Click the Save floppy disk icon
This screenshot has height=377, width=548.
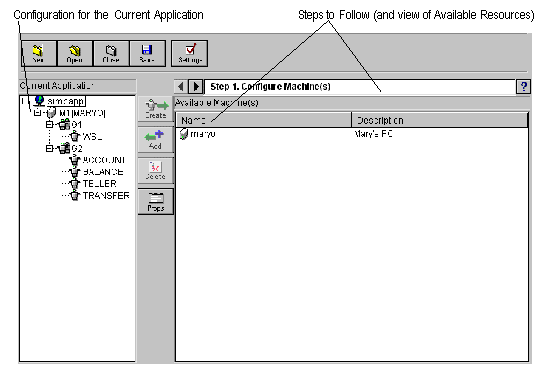147,53
